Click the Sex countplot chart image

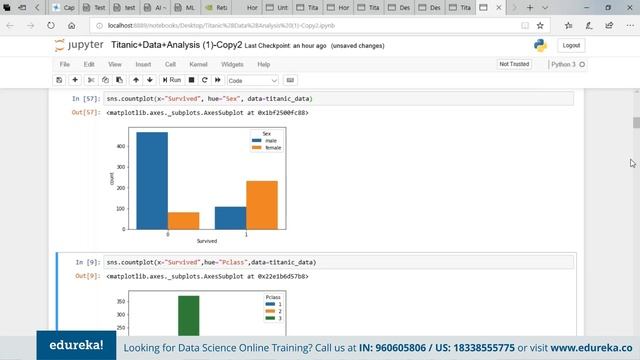coord(198,184)
